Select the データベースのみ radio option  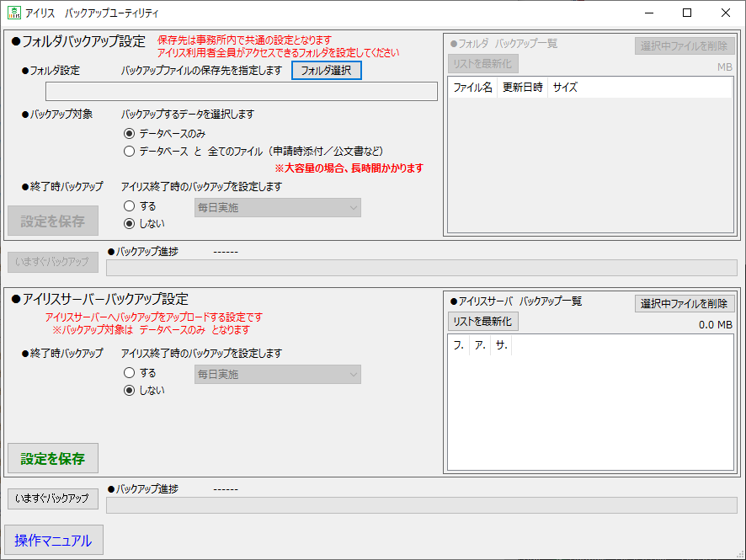[x=129, y=133]
